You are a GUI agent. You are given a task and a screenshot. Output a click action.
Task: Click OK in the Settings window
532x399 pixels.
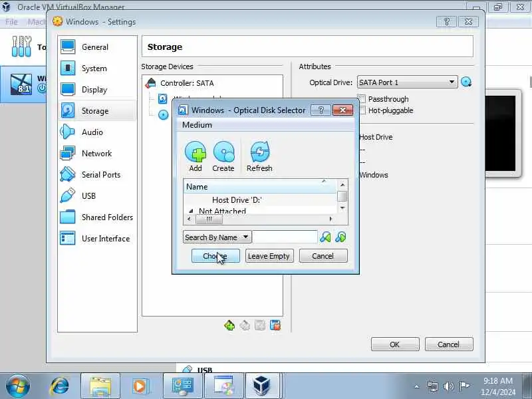395,344
